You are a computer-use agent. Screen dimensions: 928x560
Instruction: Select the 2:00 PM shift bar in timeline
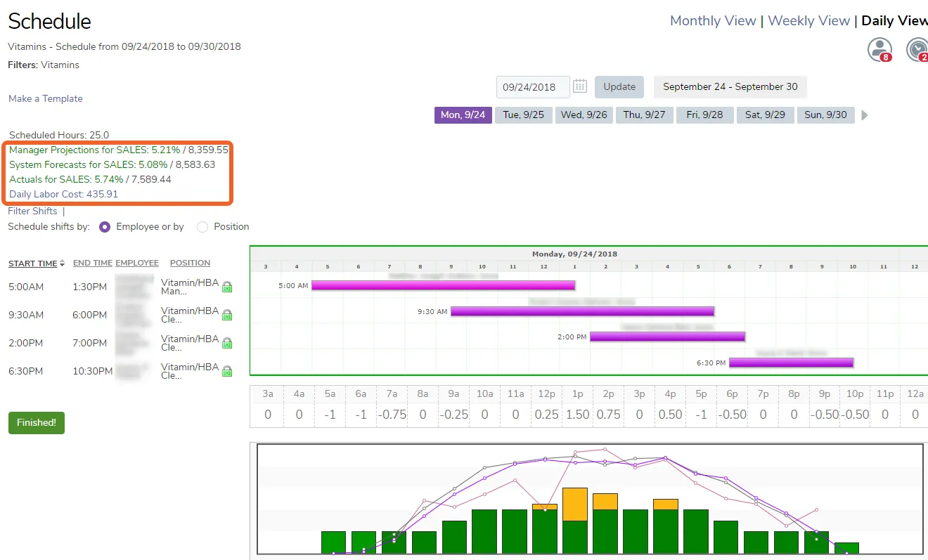667,337
